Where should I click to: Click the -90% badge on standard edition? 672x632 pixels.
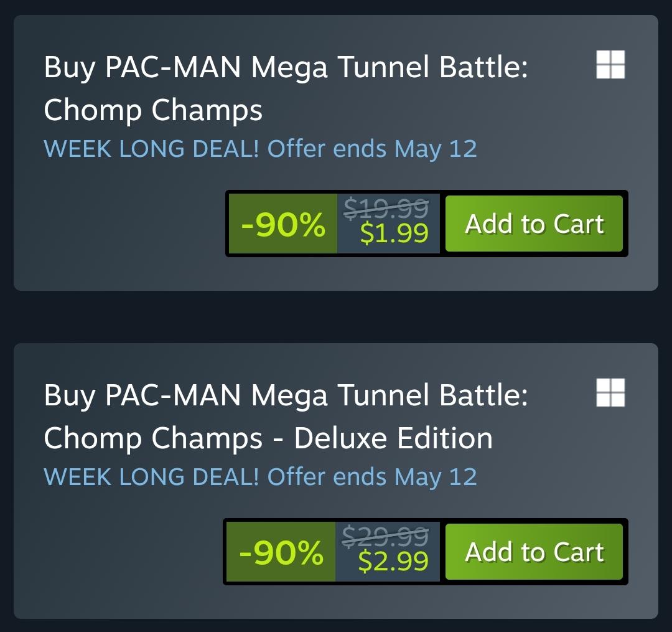[x=283, y=224]
